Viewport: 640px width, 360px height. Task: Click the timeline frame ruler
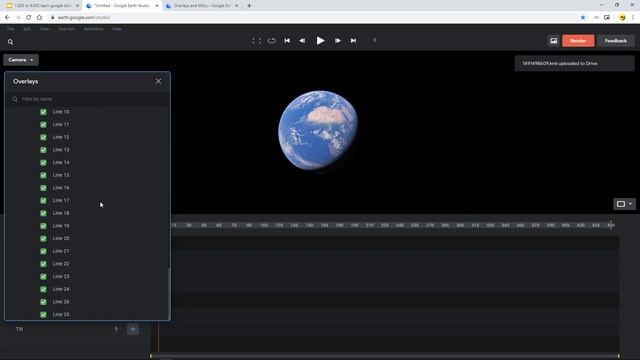click(x=394, y=225)
